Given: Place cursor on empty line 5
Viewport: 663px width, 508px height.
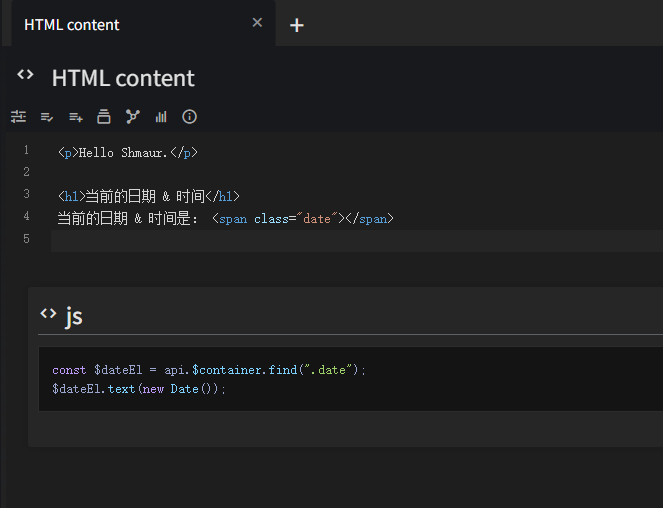Looking at the screenshot, I should click(x=300, y=240).
